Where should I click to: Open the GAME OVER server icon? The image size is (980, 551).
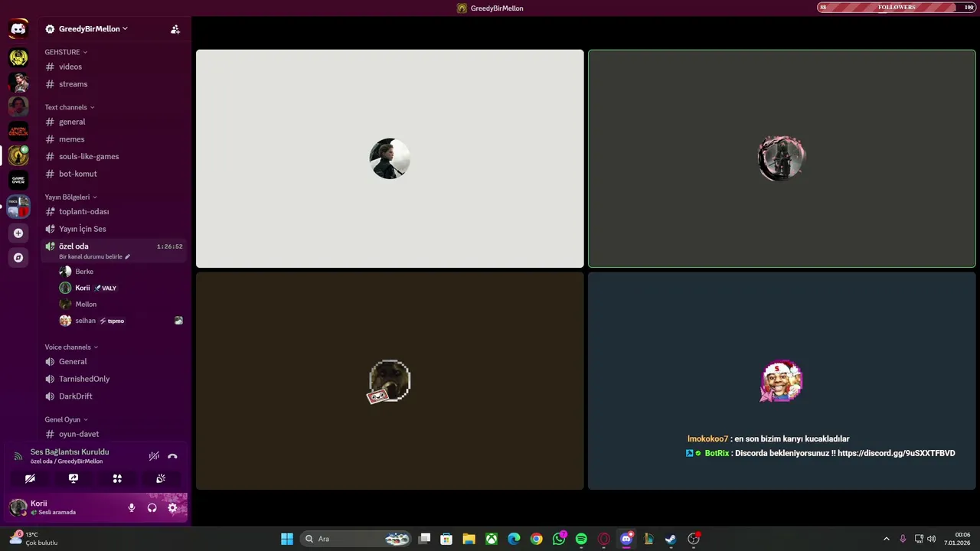pos(18,180)
